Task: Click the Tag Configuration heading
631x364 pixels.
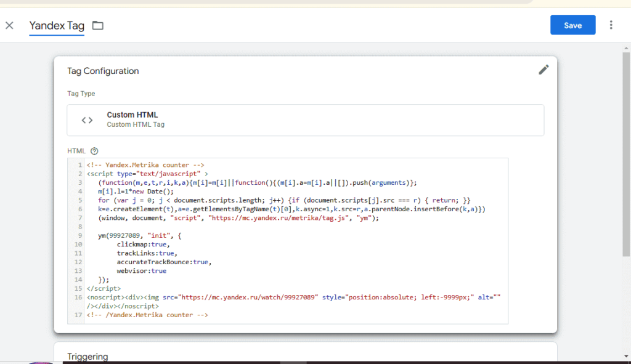Action: 103,71
